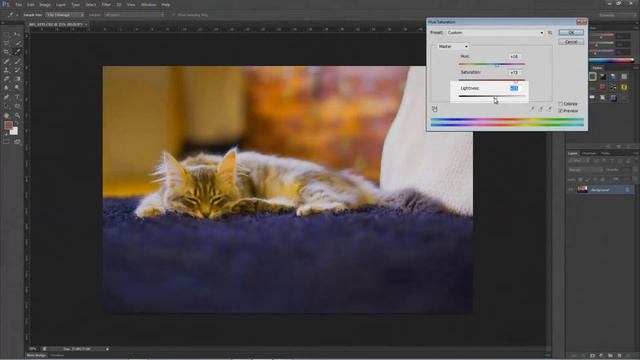The width and height of the screenshot is (640, 360).
Task: Open the File menu
Action: (x=19, y=5)
